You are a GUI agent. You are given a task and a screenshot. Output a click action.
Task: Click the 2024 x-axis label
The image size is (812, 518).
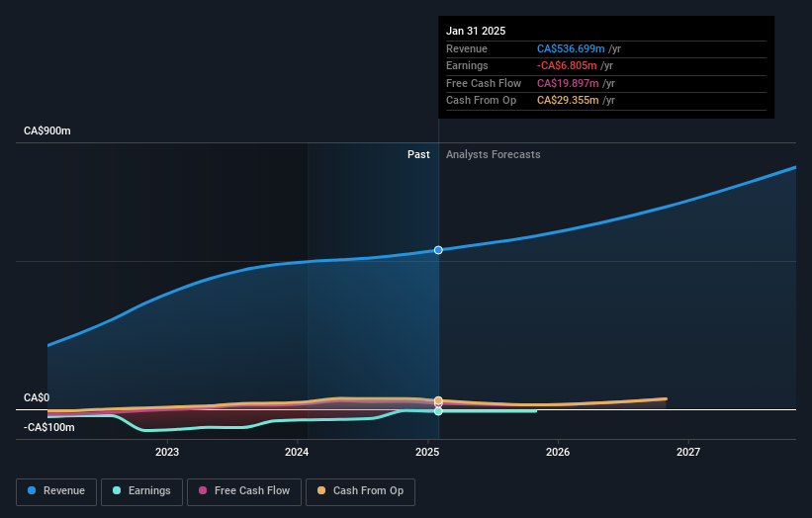tap(297, 453)
